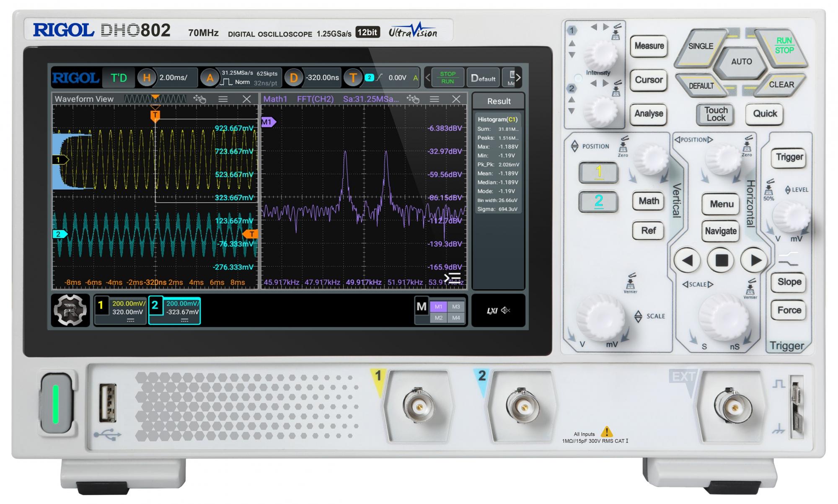Tap the horizontal timebase H icon
This screenshot has width=838, height=504.
pos(147,78)
